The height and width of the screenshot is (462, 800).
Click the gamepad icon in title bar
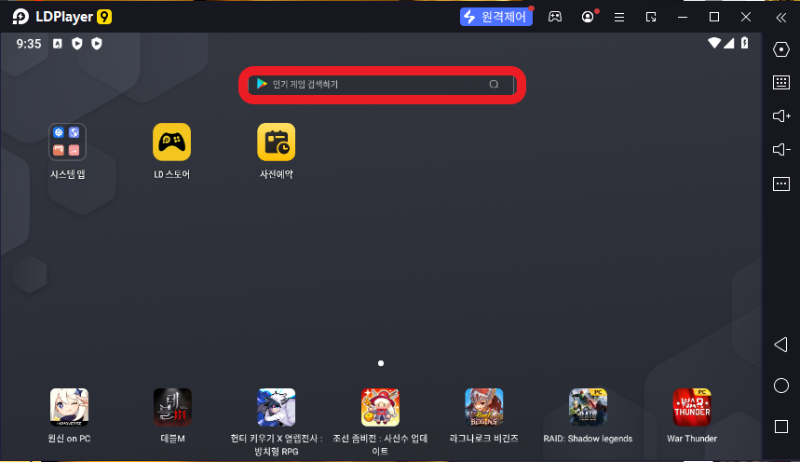point(555,17)
